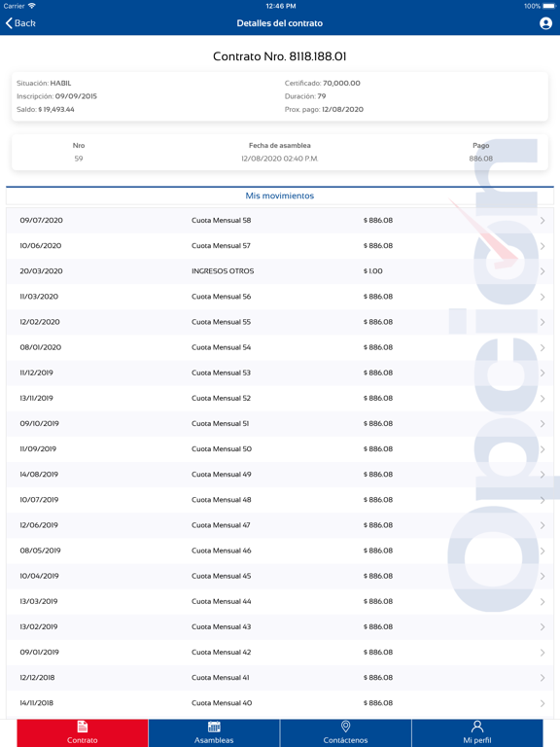Switch to the Mi perfil tab
560x747 pixels.
(x=477, y=732)
